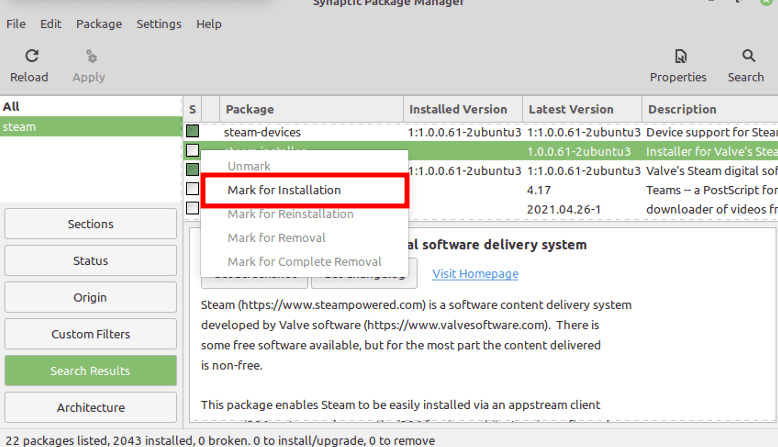
Task: Choose Mark for Installation in context menu
Action: (306, 190)
